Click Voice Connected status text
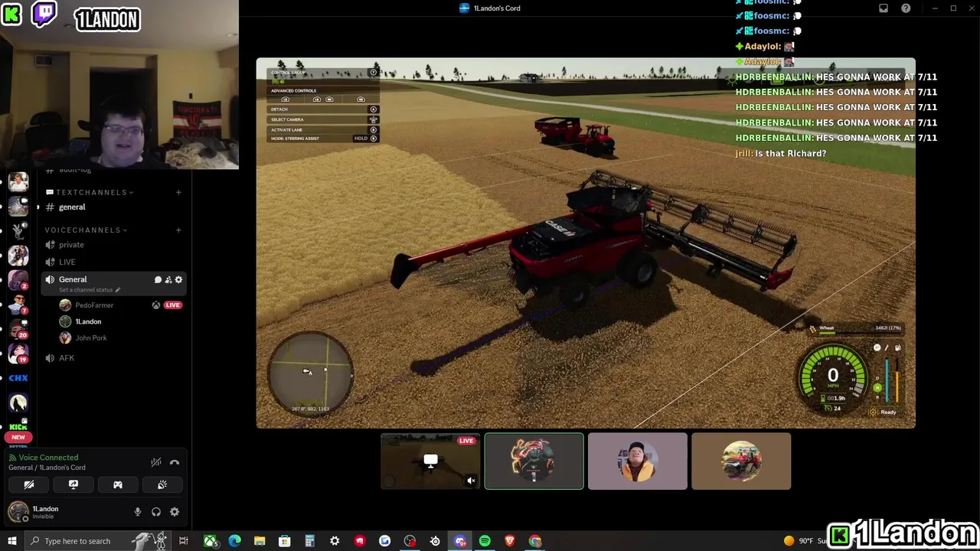980x551 pixels. [x=48, y=458]
